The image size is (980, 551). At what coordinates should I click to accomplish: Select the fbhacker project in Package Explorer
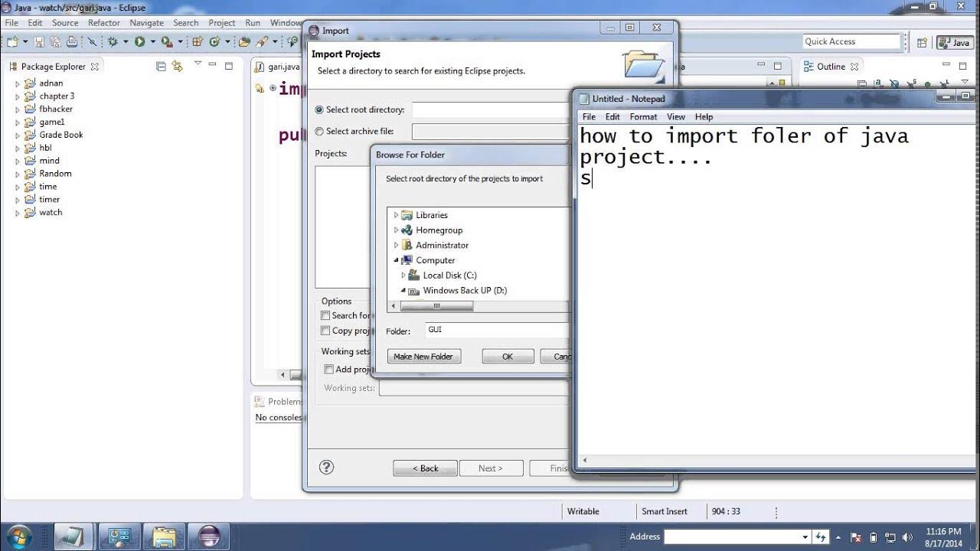56,109
